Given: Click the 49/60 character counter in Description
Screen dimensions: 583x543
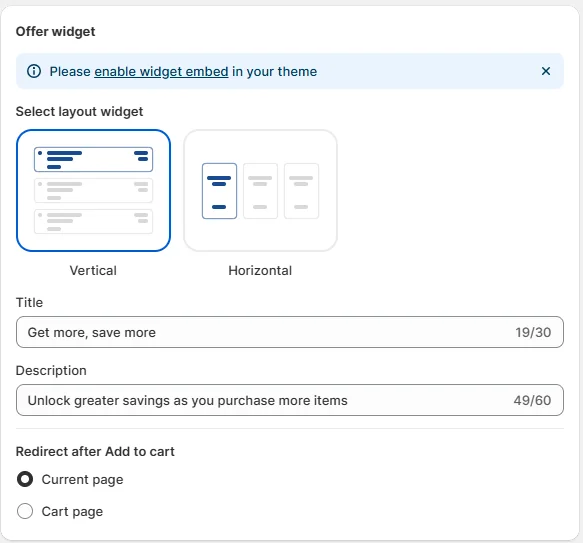Looking at the screenshot, I should [532, 400].
